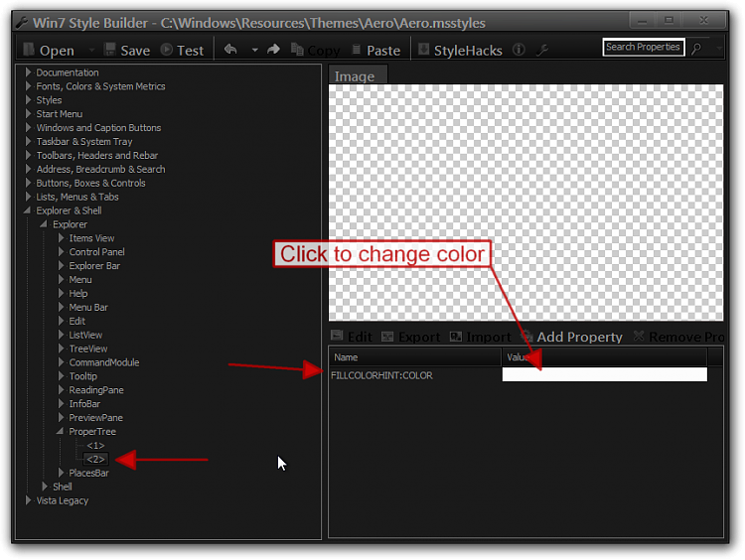Select Tooltip tree item

click(x=83, y=376)
